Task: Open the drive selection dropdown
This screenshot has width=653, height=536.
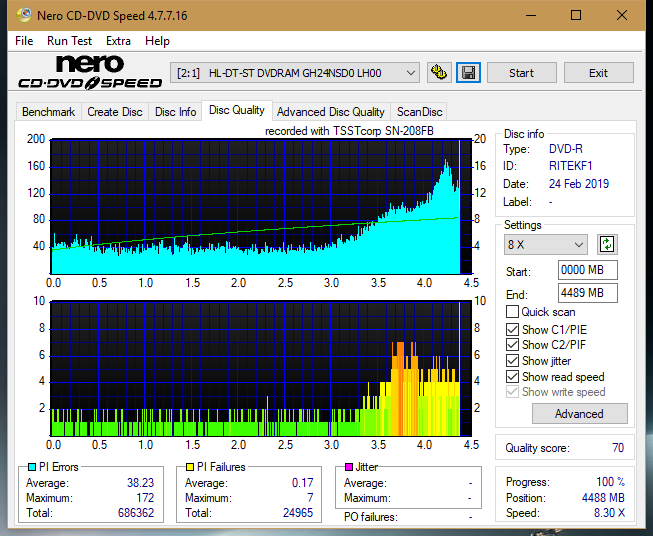Action: (x=295, y=73)
